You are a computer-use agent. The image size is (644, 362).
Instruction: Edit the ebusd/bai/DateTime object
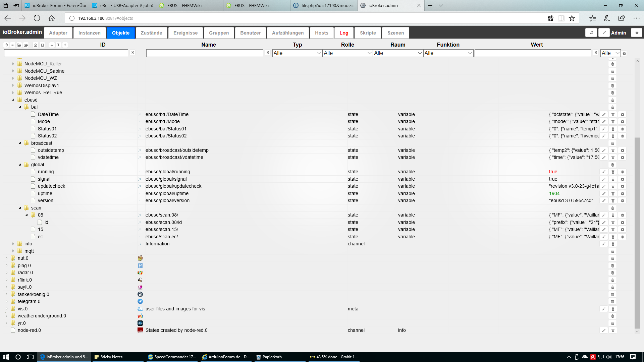[604, 115]
